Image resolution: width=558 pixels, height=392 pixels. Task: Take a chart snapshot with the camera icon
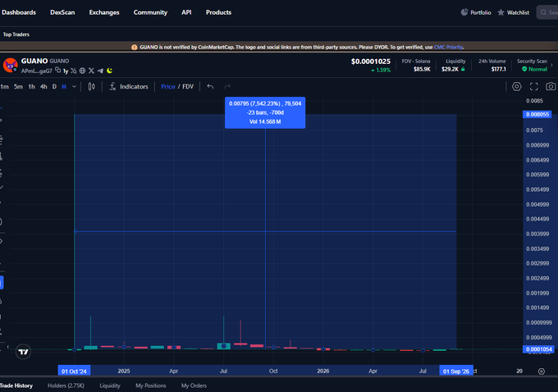click(x=551, y=86)
